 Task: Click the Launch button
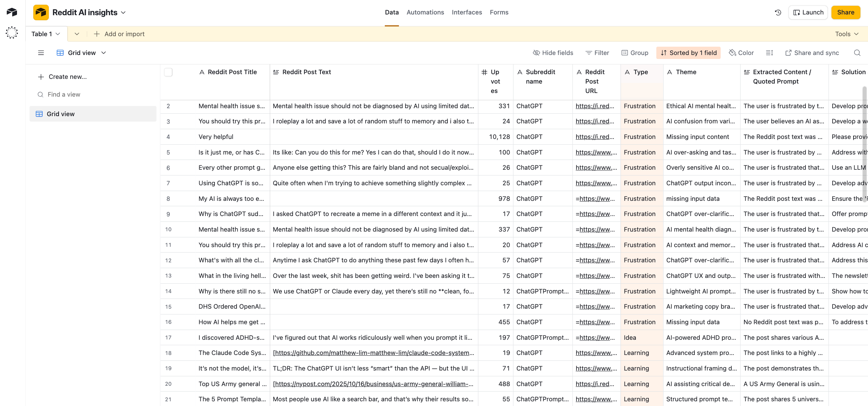[x=808, y=12]
